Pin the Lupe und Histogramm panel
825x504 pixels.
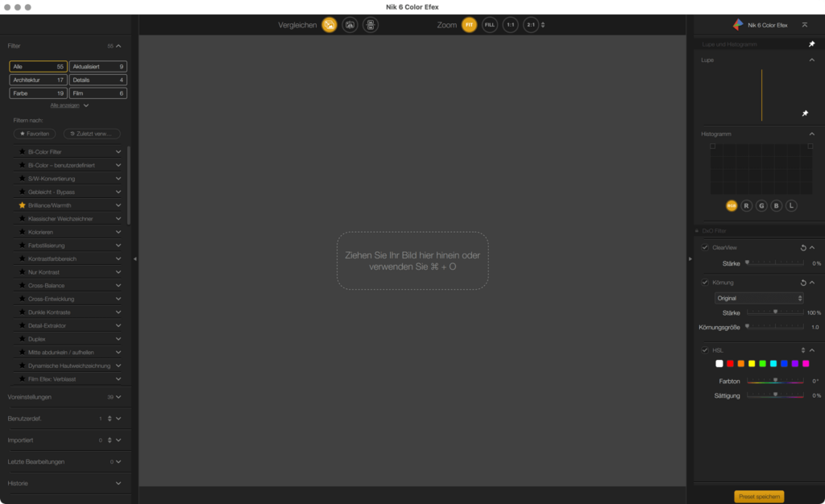[x=811, y=44]
